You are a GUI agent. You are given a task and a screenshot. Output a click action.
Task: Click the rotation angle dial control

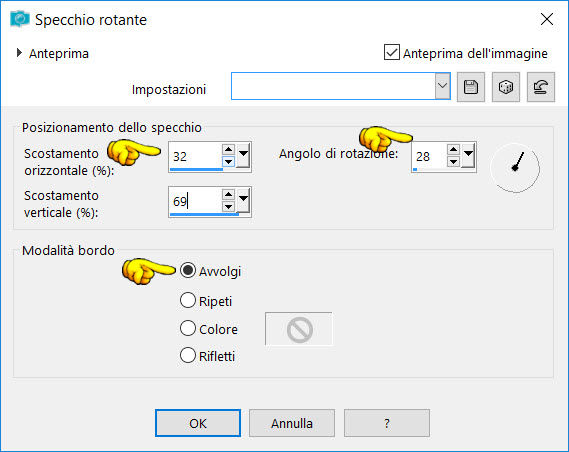pos(515,167)
